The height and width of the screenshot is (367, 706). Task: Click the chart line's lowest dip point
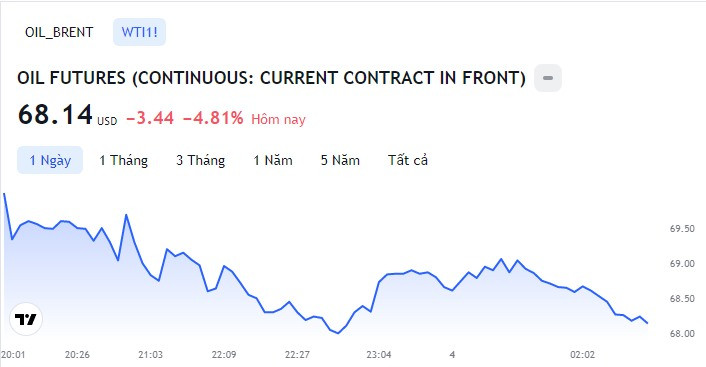(x=338, y=333)
